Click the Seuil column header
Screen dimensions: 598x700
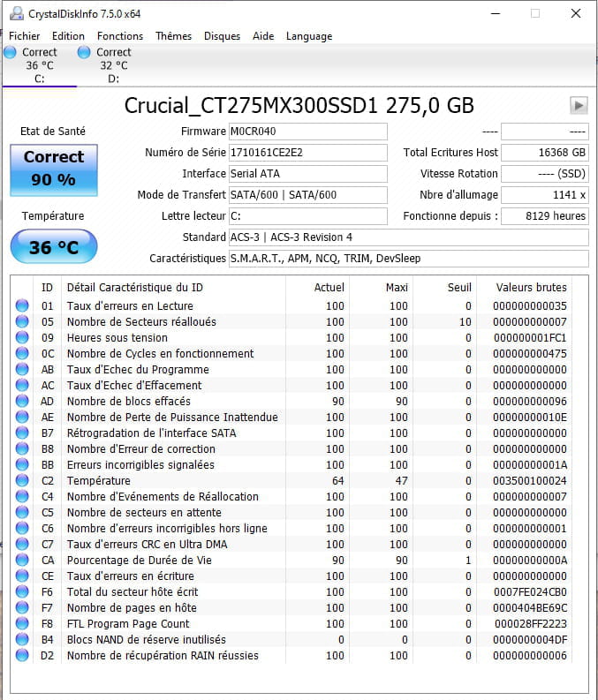click(x=444, y=288)
